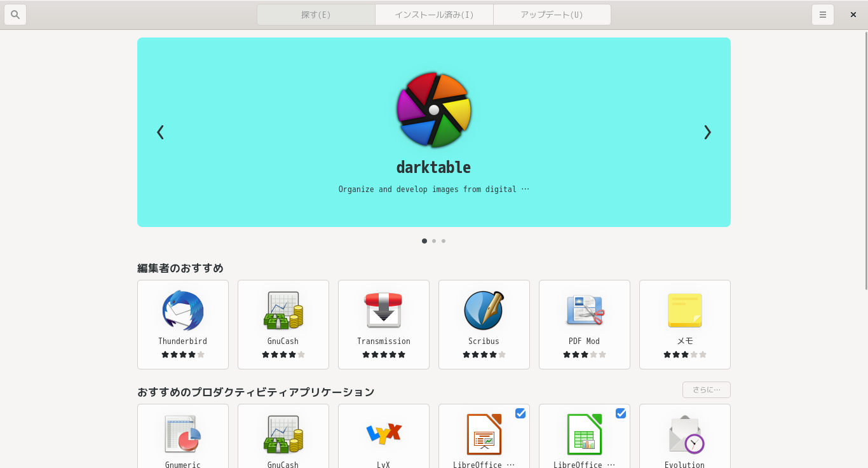Open the Gnumeric spreadsheet icon

(183, 434)
